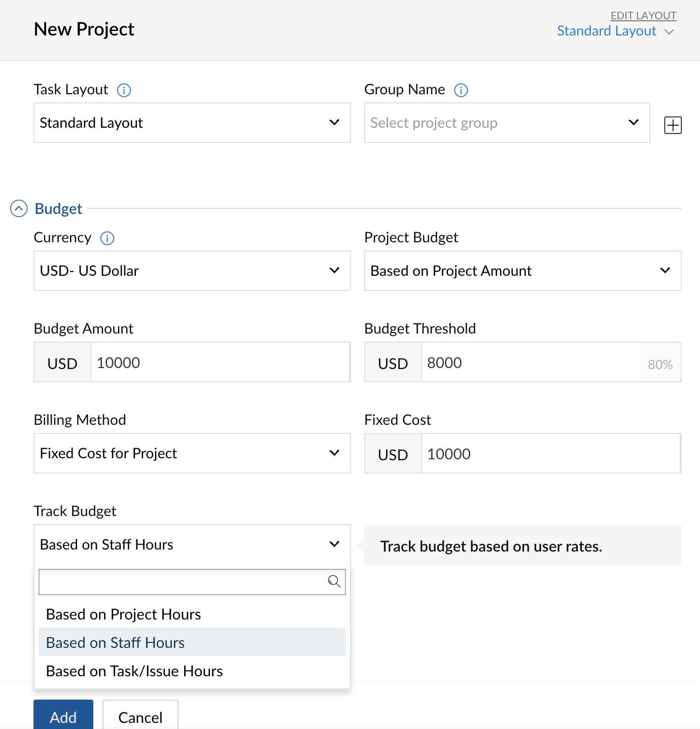Open the EDIT LAYOUT link
This screenshot has width=700, height=729.
[x=643, y=16]
